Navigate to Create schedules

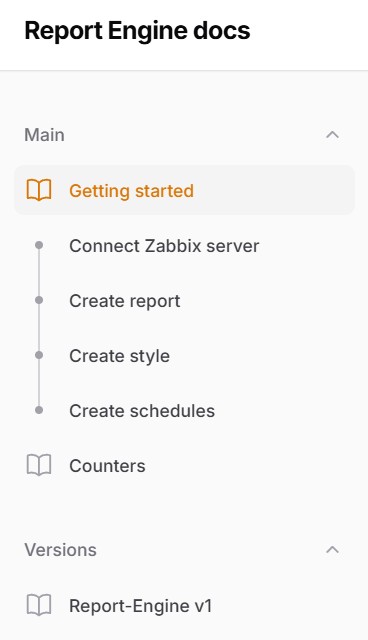[x=142, y=411]
